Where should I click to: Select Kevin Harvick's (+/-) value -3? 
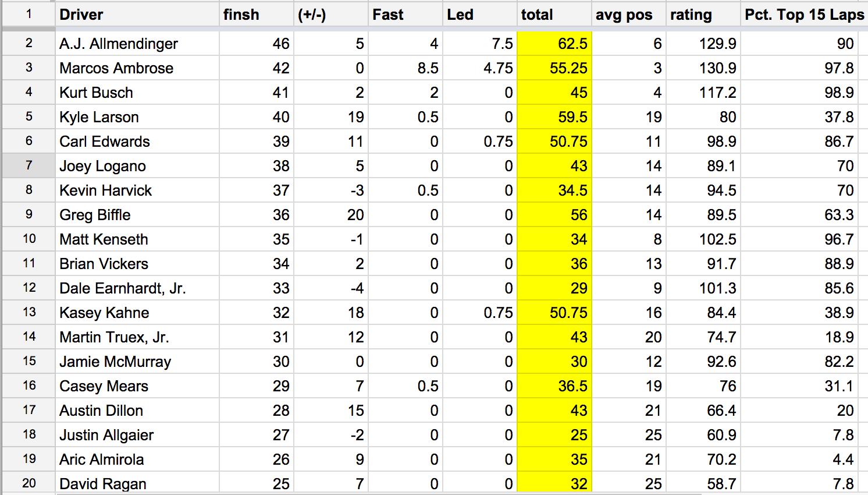[330, 190]
